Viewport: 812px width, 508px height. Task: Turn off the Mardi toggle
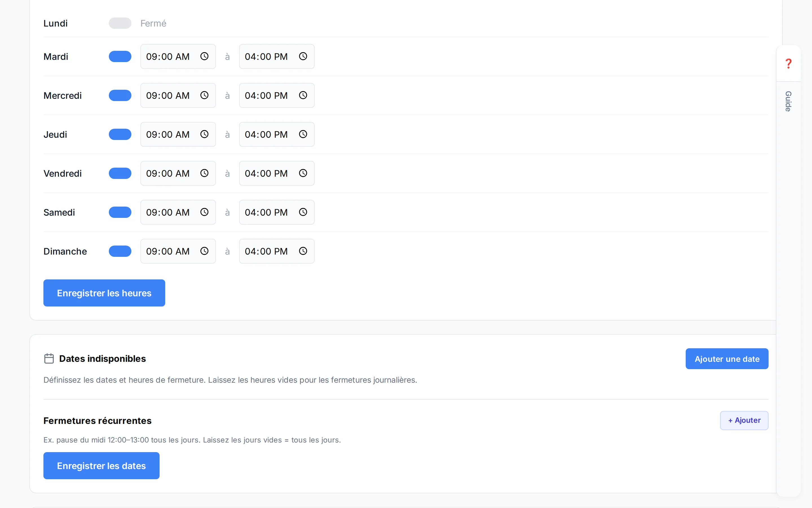pyautogui.click(x=120, y=56)
